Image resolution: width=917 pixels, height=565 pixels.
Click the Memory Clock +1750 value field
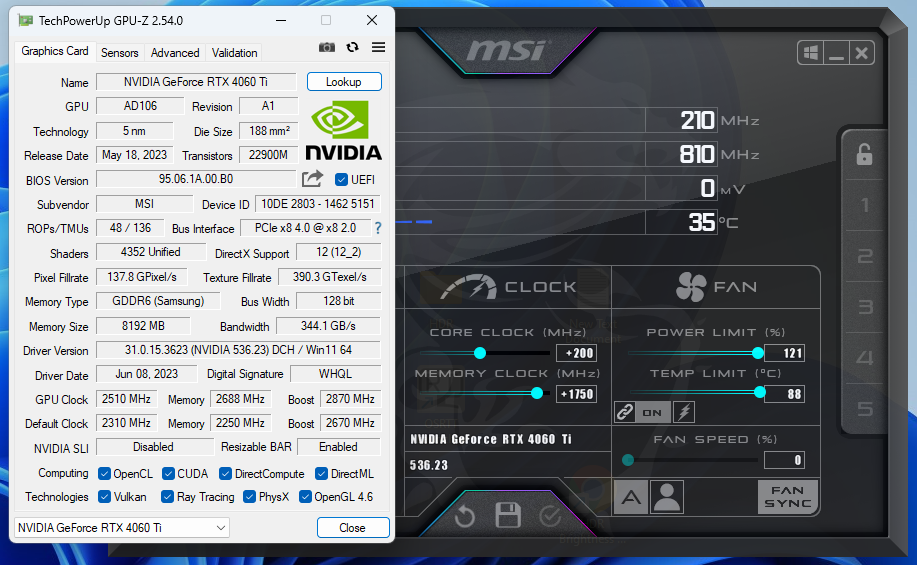pyautogui.click(x=577, y=394)
